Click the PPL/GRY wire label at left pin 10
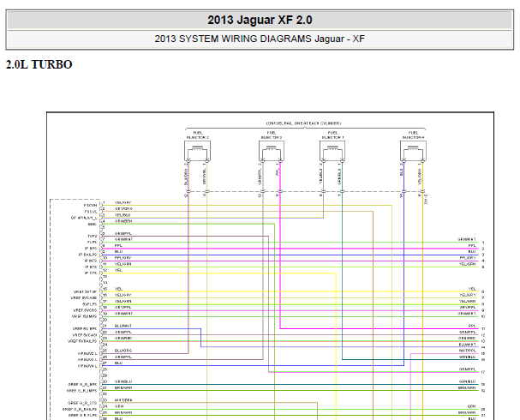The image size is (520, 420). pos(123,258)
